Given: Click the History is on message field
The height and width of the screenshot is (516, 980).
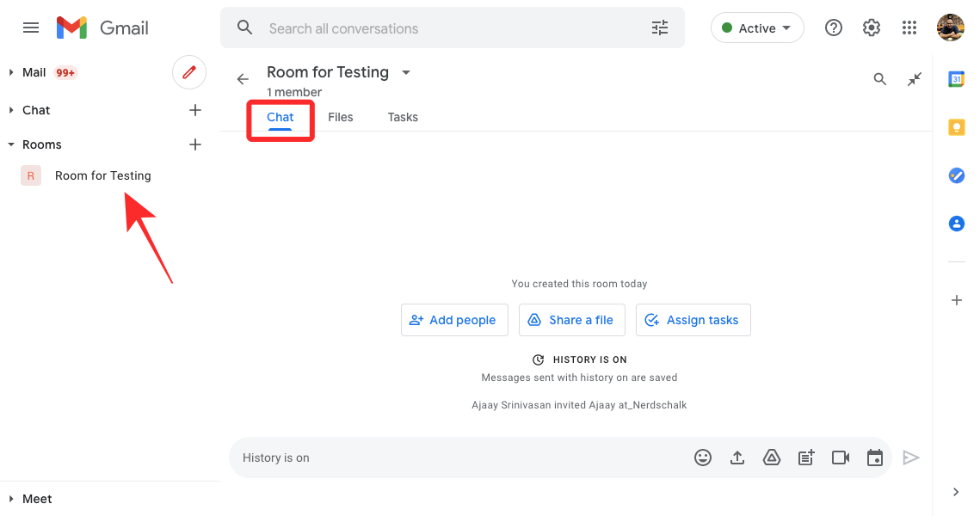Looking at the screenshot, I should 456,458.
